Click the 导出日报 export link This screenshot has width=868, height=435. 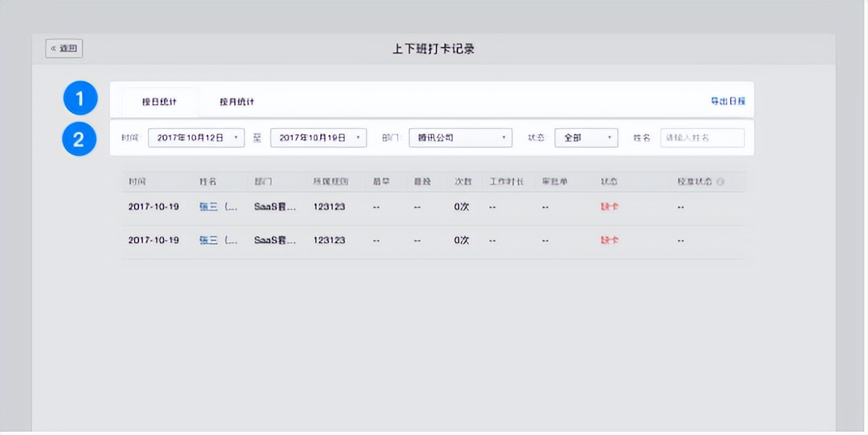[x=729, y=101]
